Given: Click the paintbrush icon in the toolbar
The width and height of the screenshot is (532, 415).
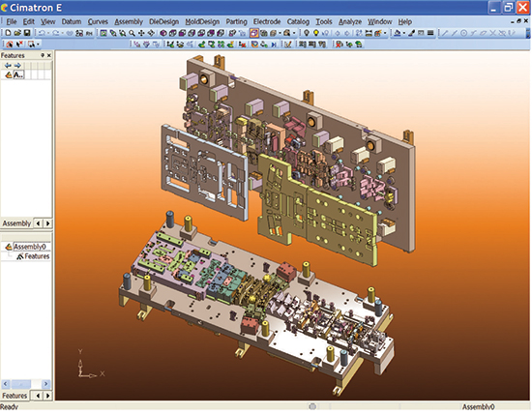Looking at the screenshot, I should 411,33.
